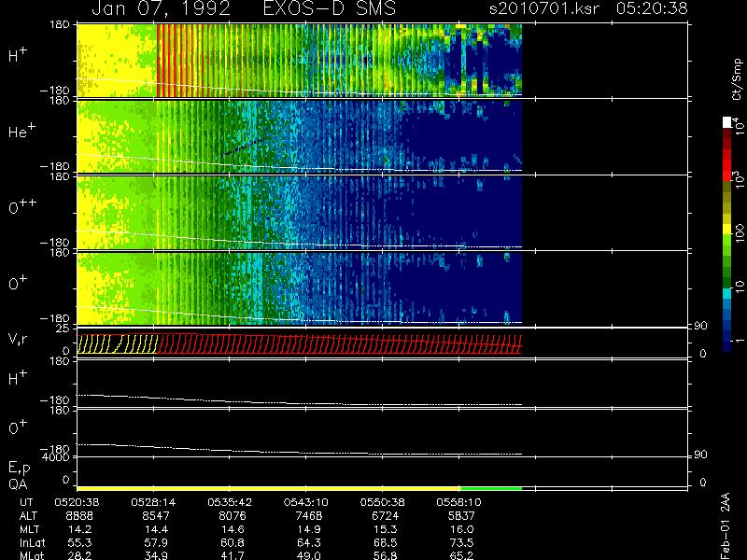Click the "Ct/Smp" colorbar unit label

click(x=738, y=79)
